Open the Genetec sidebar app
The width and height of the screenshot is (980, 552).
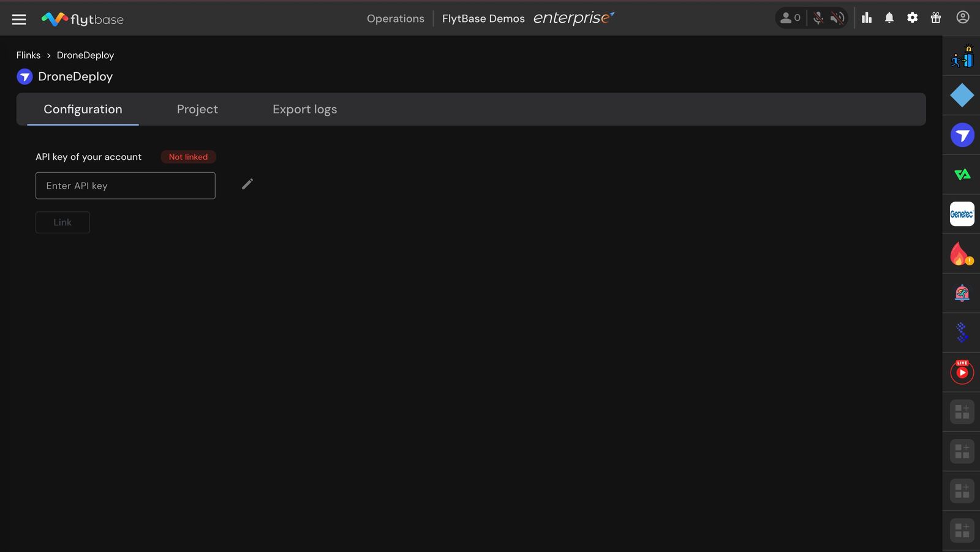[962, 214]
